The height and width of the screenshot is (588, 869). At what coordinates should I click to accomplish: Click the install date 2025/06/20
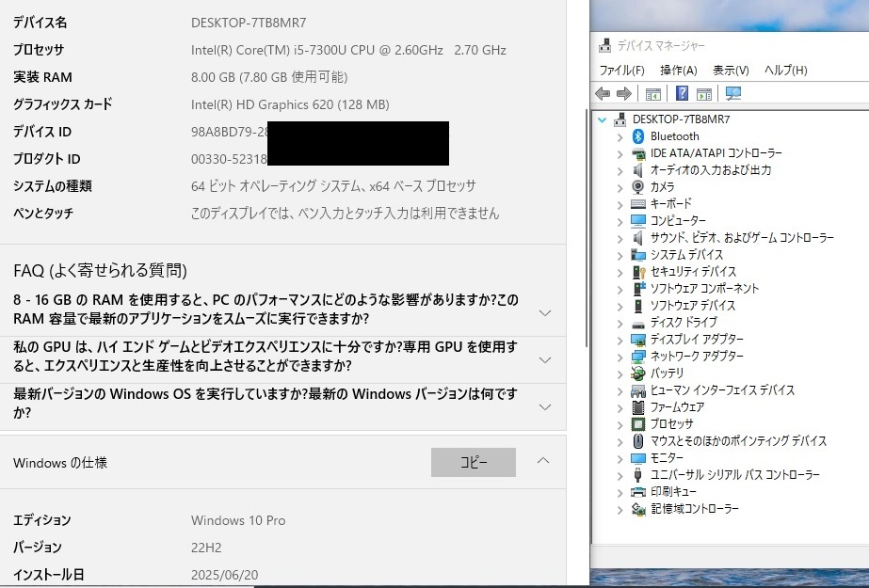(224, 575)
